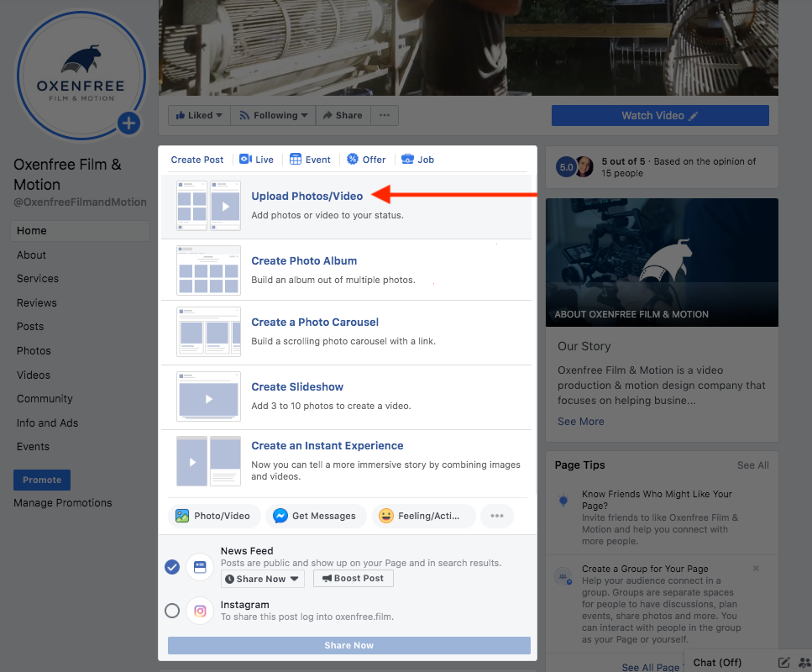Click the Job briefcase icon
Image resolution: width=812 pixels, height=672 pixels.
(x=407, y=159)
